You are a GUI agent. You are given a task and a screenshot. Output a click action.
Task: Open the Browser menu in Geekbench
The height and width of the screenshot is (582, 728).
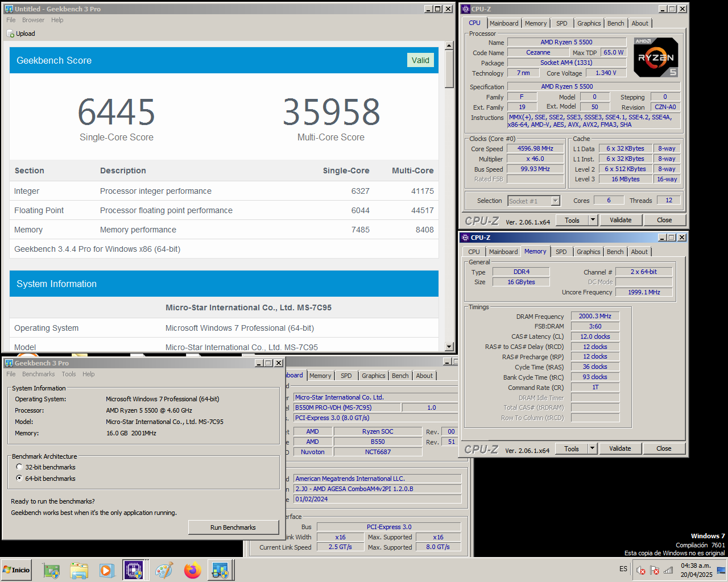click(x=34, y=20)
